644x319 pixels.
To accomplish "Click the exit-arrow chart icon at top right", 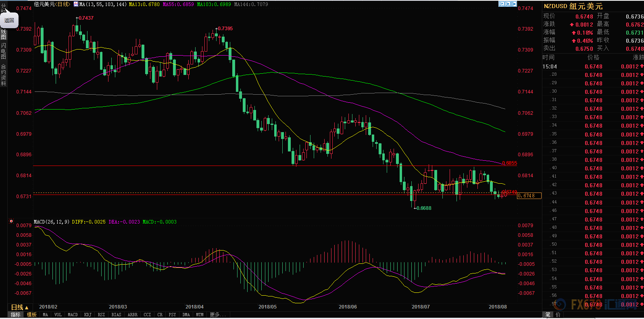I will pyautogui.click(x=514, y=4).
